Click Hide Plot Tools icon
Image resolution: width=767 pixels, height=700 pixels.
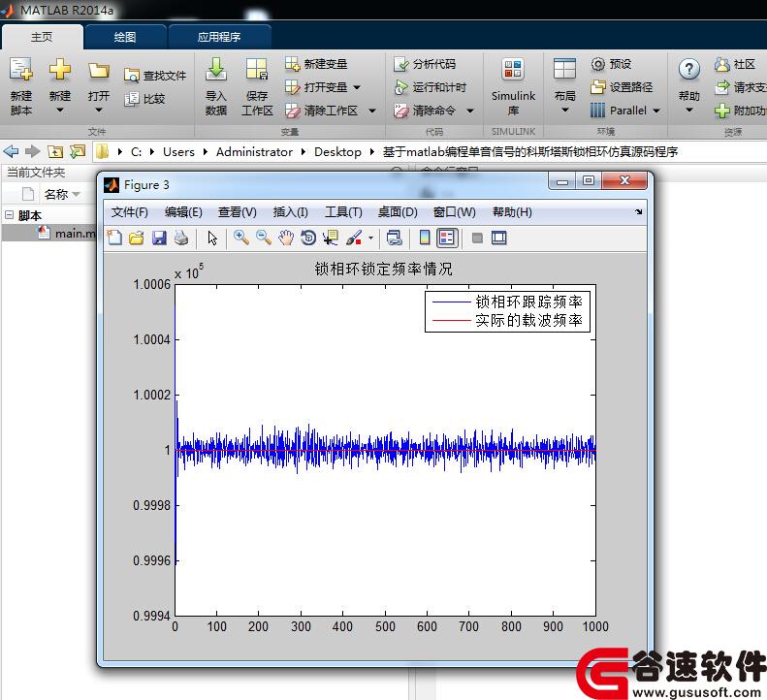[477, 239]
